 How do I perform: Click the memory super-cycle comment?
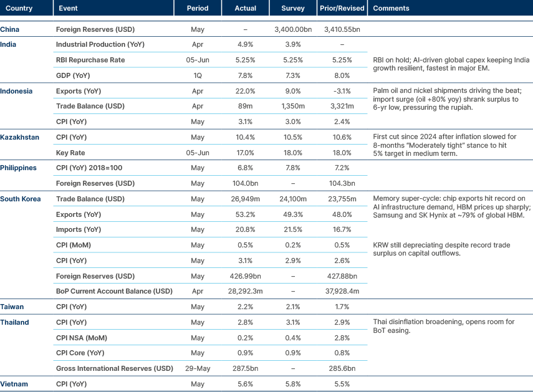451,207
